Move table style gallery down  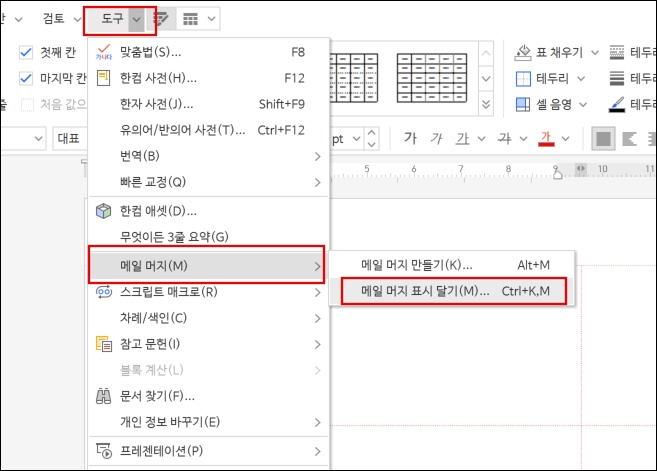(x=486, y=78)
